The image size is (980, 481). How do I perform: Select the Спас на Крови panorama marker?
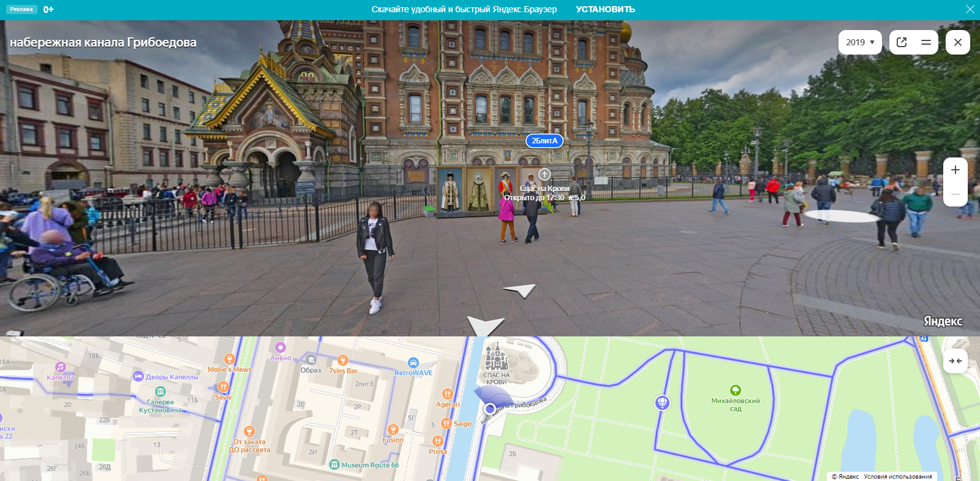click(545, 175)
